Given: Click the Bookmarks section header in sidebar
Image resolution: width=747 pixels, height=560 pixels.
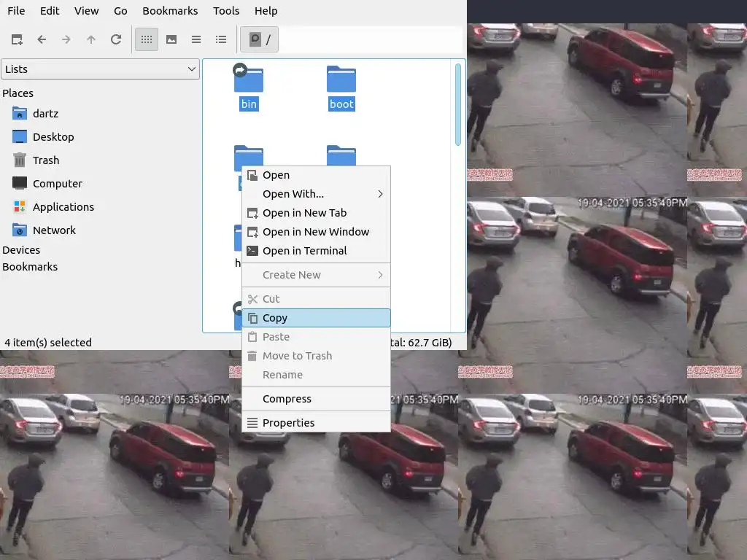Looking at the screenshot, I should pyautogui.click(x=29, y=267).
